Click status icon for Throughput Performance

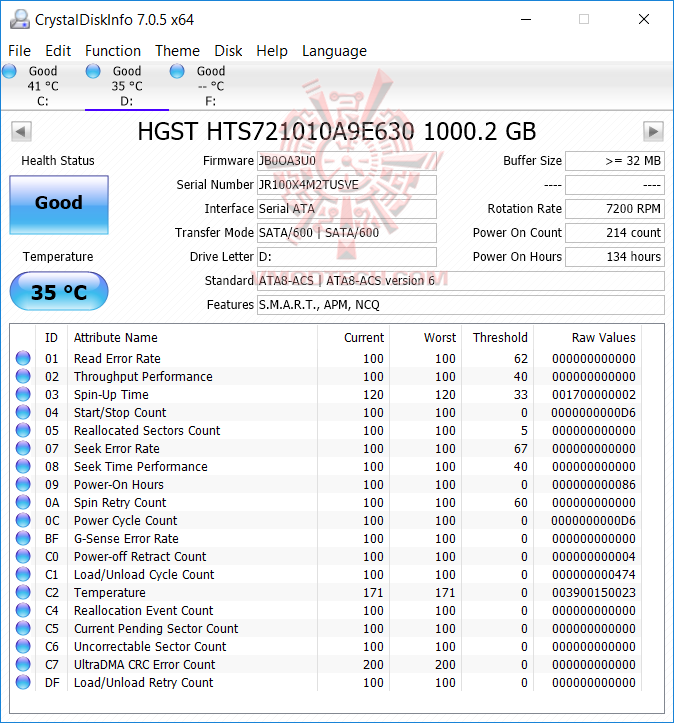click(23, 376)
